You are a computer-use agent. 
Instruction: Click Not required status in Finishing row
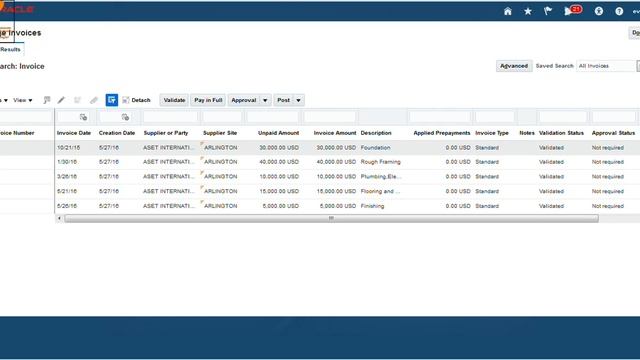607,206
